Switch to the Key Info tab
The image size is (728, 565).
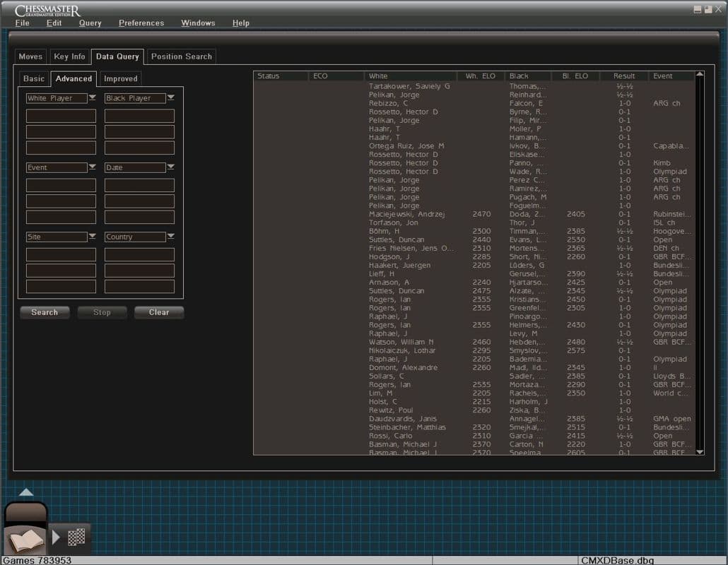coord(69,56)
